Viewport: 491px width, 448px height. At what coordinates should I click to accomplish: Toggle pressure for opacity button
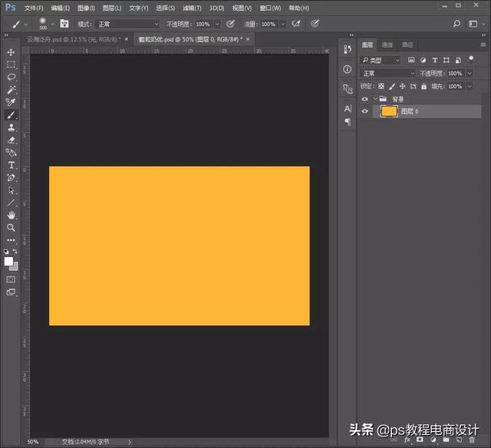tap(230, 24)
